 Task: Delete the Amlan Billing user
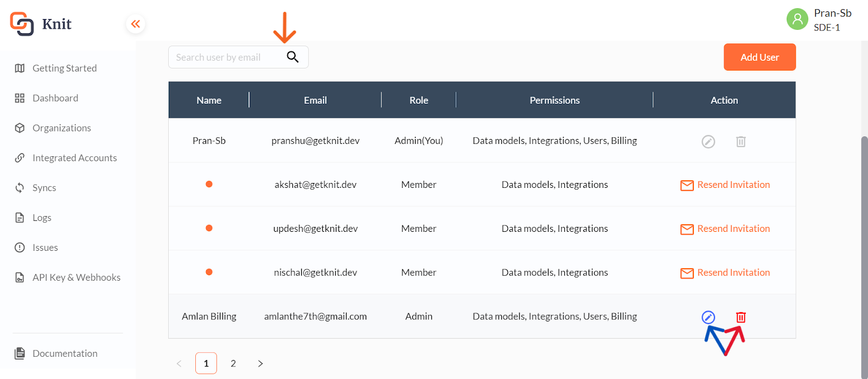click(x=741, y=317)
